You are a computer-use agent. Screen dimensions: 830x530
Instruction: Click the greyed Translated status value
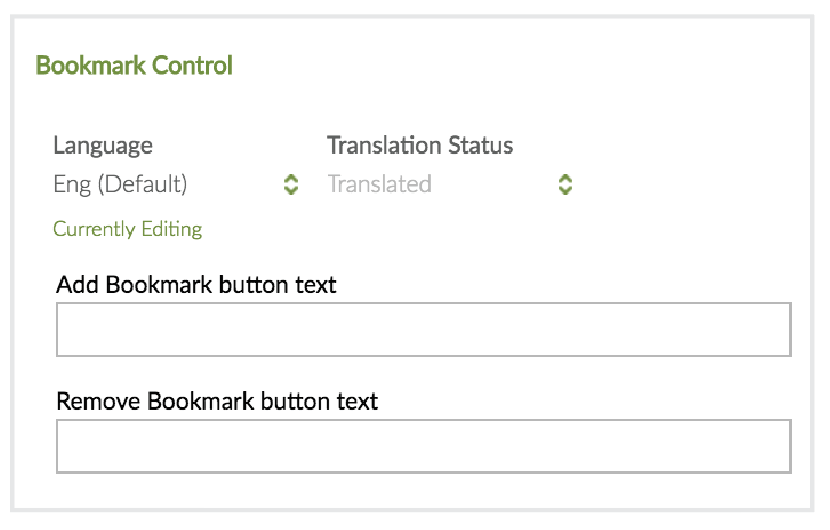380,185
